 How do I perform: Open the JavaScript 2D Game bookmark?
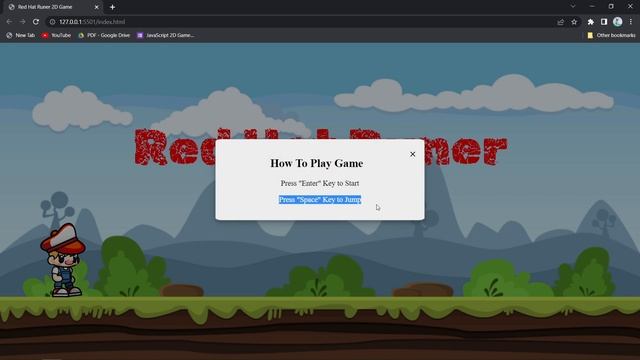pyautogui.click(x=165, y=36)
